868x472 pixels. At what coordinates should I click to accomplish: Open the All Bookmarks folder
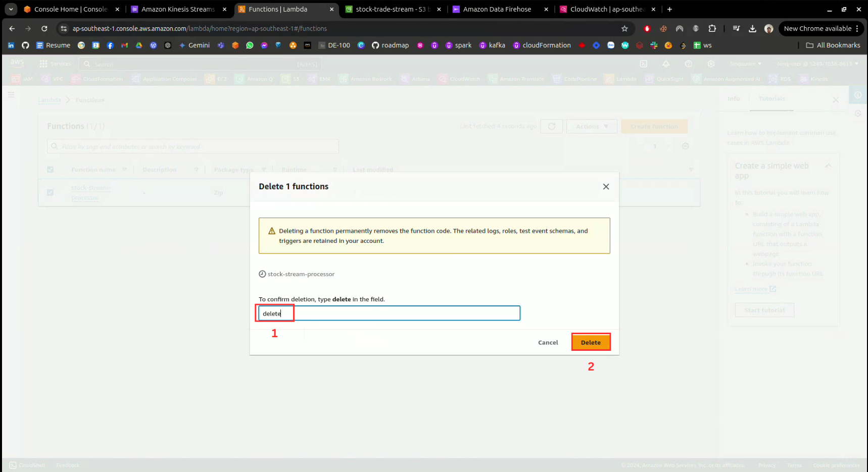tap(833, 45)
